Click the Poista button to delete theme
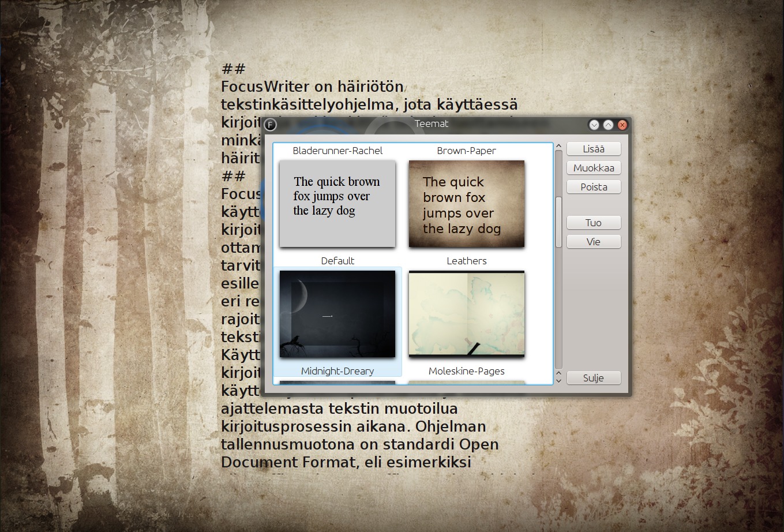 point(594,187)
